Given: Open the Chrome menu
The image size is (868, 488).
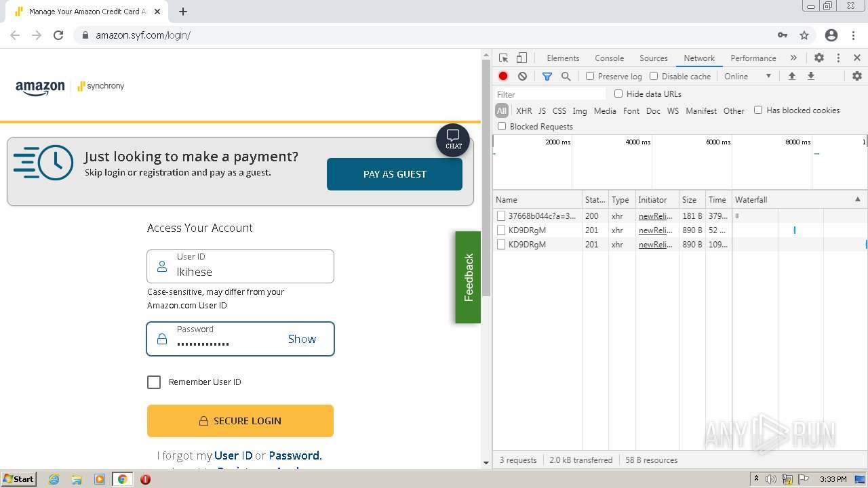Looking at the screenshot, I should (852, 35).
